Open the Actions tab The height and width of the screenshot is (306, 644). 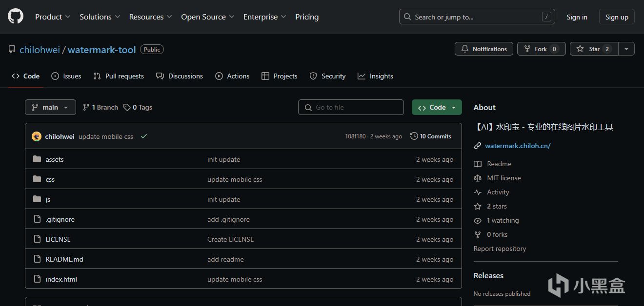click(232, 76)
